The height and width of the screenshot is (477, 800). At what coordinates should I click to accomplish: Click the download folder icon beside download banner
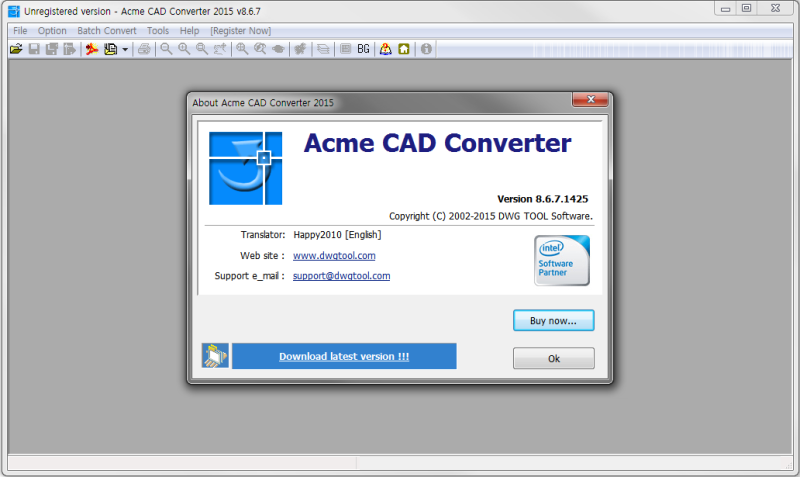pyautogui.click(x=215, y=356)
